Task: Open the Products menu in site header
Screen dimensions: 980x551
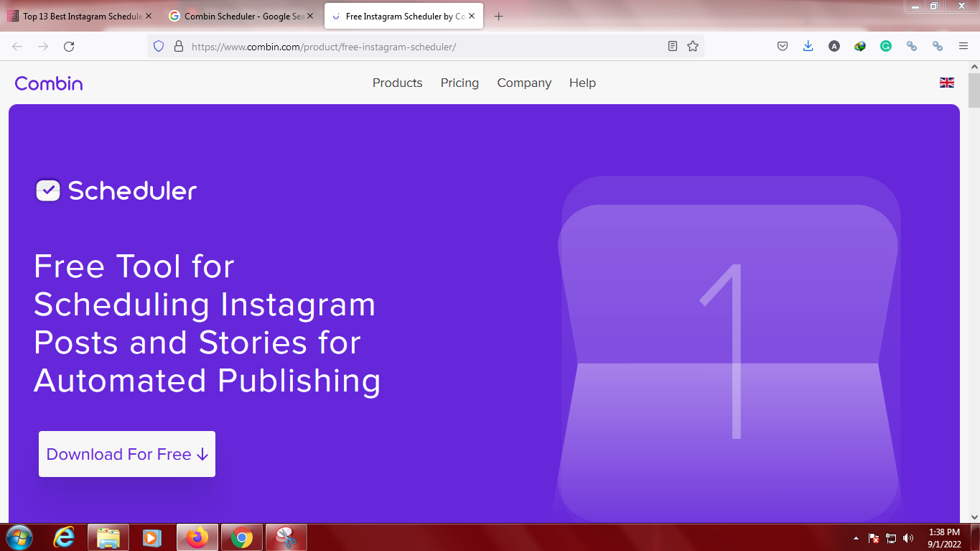Action: click(397, 83)
